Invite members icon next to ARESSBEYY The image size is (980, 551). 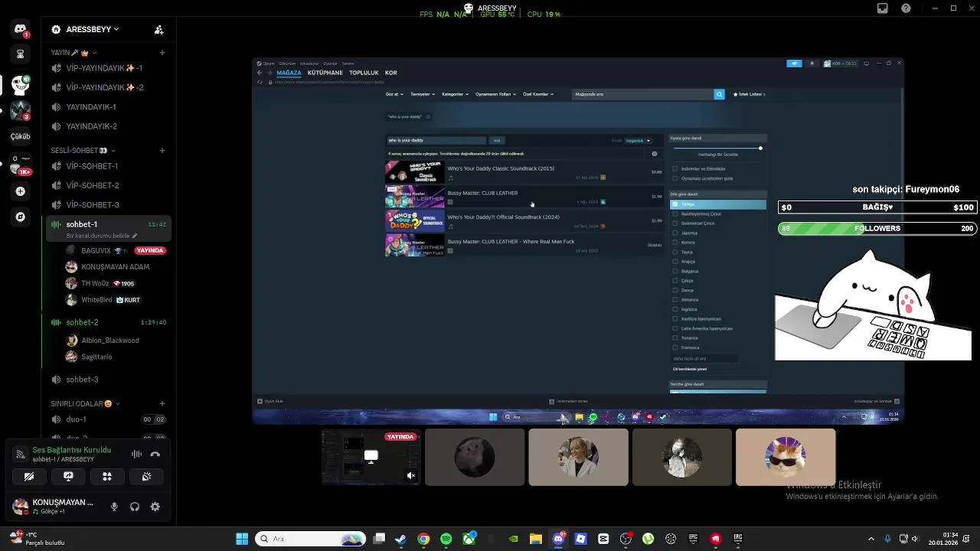pyautogui.click(x=158, y=29)
